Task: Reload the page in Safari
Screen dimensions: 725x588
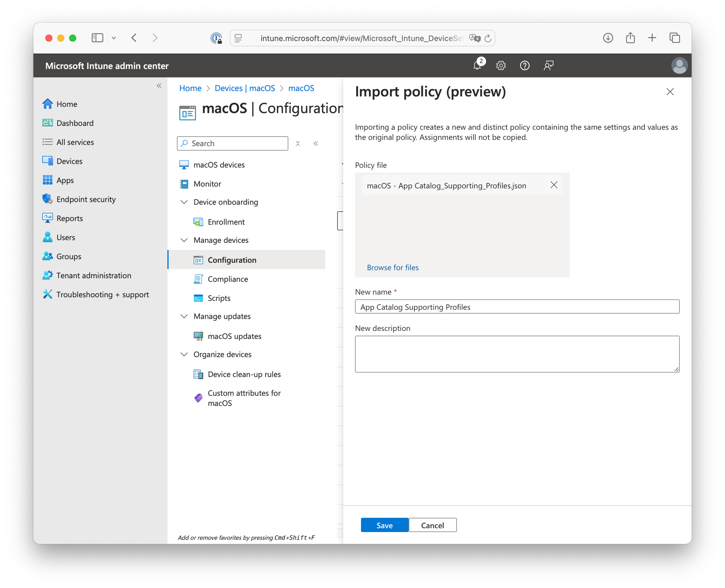Action: pos(487,38)
